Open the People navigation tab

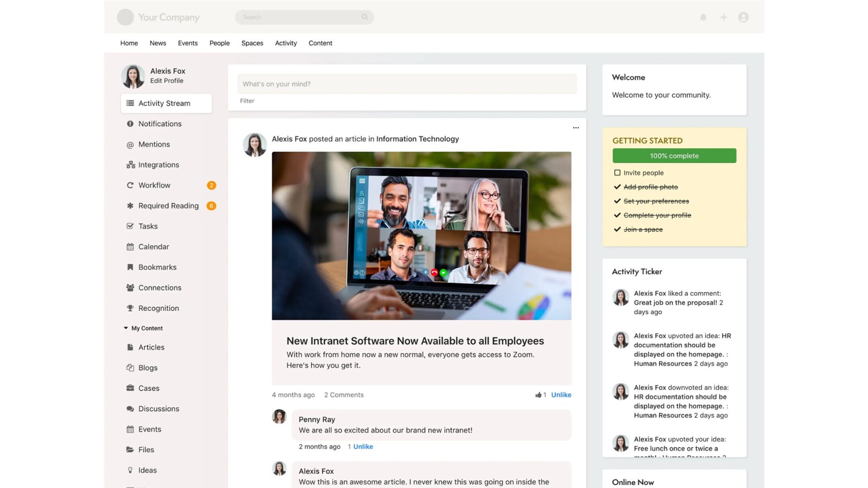219,43
